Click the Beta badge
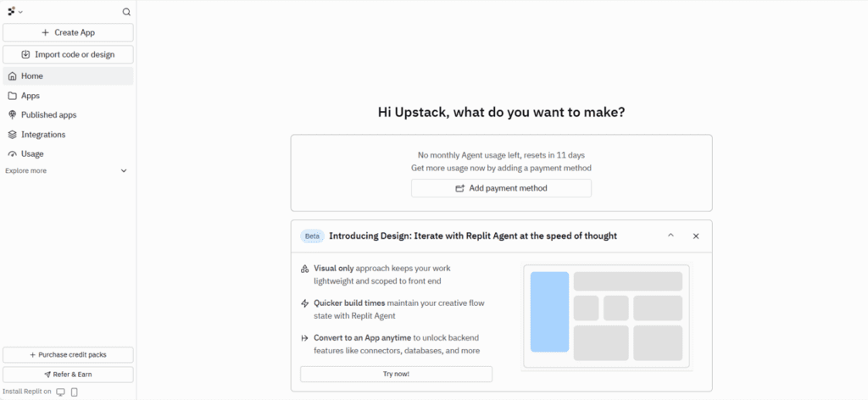868x400 pixels. click(x=312, y=236)
